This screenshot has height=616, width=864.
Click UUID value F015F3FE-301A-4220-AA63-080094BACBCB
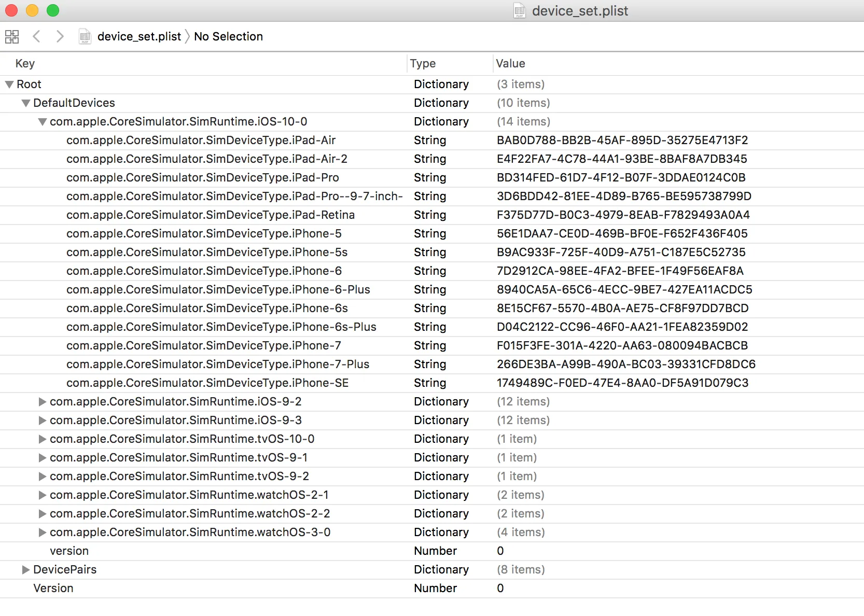(x=622, y=345)
